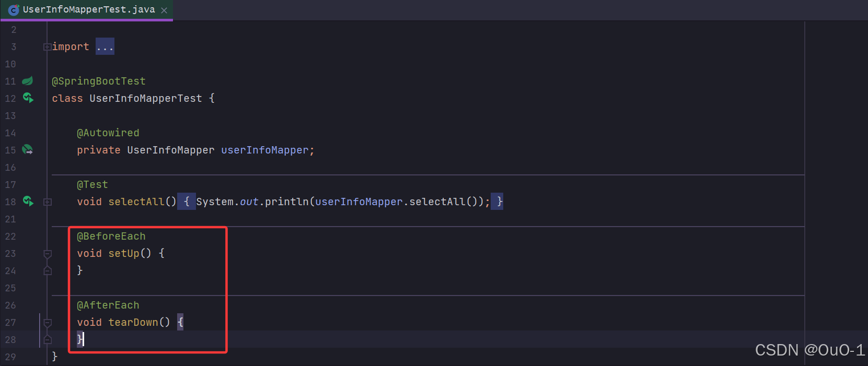Click the @Test annotation
Image resolution: width=868 pixels, height=366 pixels.
92,184
